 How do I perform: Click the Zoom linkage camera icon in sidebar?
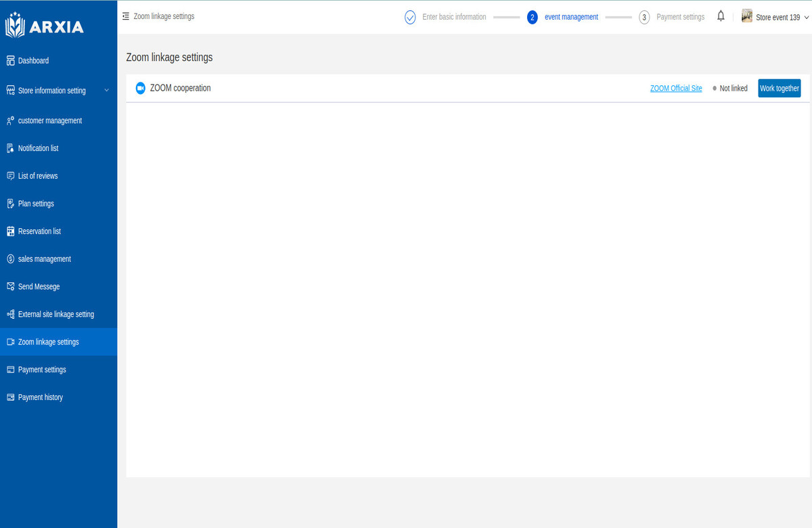point(10,343)
